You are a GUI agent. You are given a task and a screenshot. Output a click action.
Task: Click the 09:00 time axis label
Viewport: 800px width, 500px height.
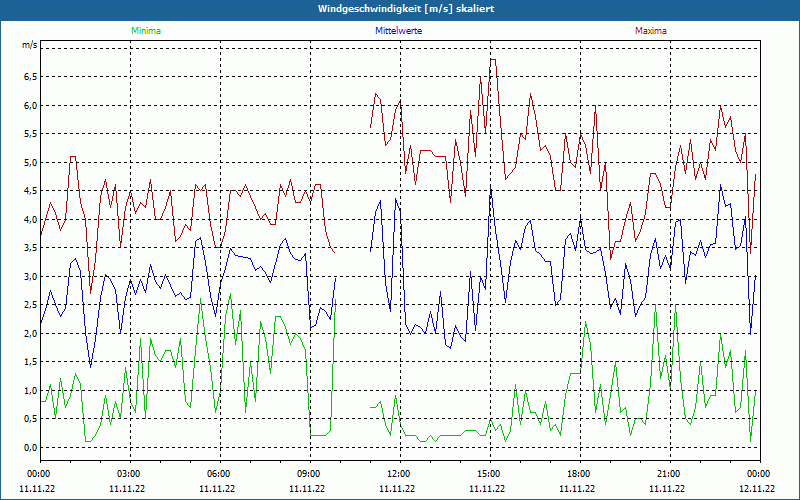point(310,474)
